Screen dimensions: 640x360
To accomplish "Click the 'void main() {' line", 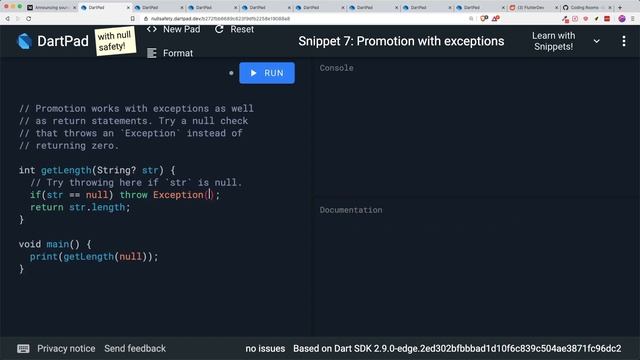I will click(55, 244).
